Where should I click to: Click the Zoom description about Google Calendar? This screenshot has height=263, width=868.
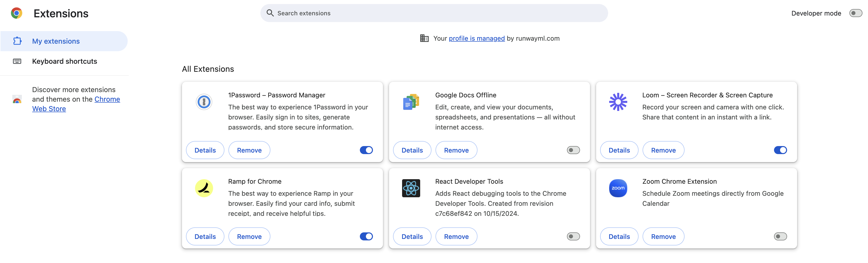[713, 199]
